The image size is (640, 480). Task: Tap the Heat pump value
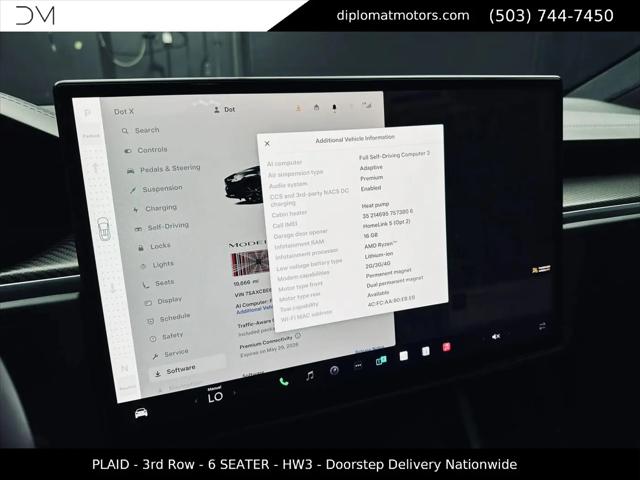tap(375, 205)
